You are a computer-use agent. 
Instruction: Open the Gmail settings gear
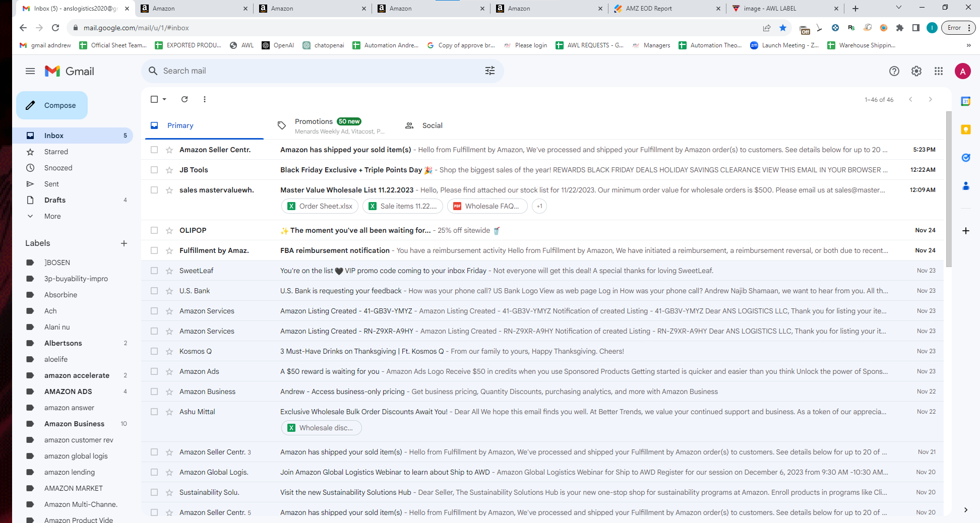click(x=916, y=72)
